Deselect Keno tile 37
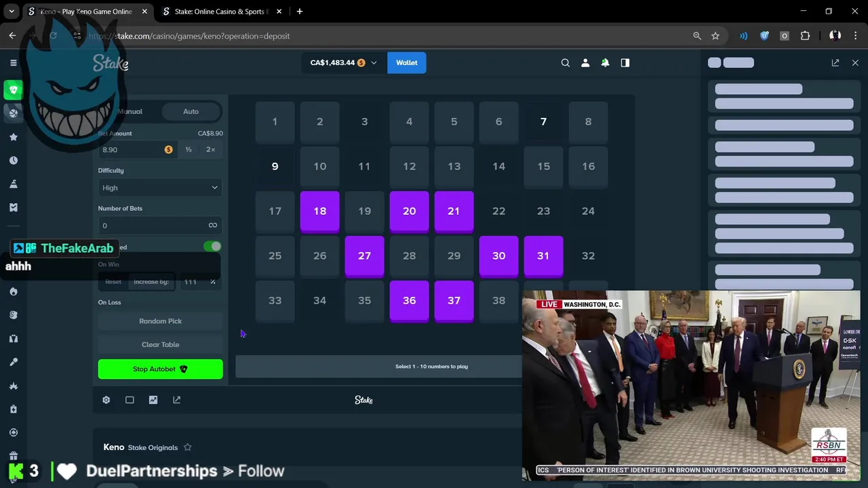The height and width of the screenshot is (488, 868). [454, 301]
